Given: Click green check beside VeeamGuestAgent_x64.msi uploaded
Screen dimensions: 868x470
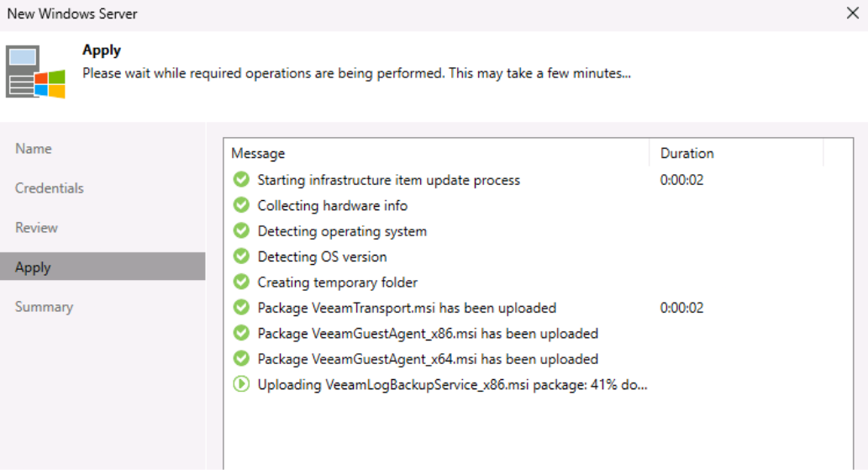Looking at the screenshot, I should tap(241, 358).
